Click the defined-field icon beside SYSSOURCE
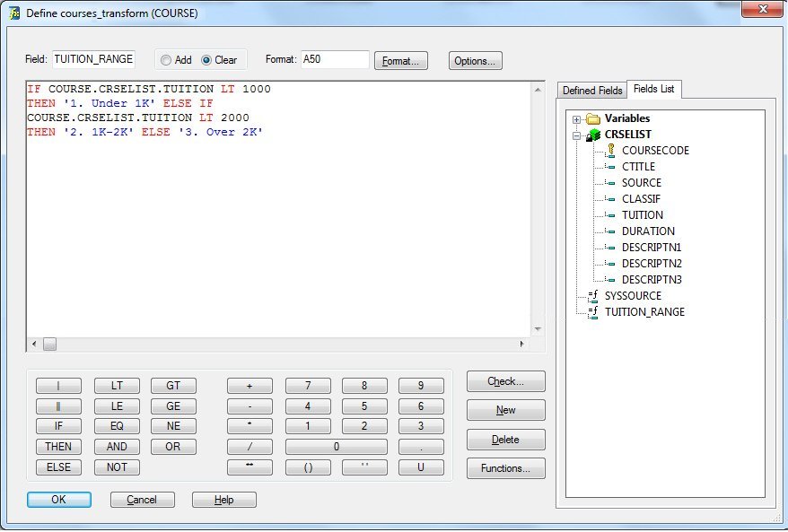Screen dimensions: 788x532 593,296
